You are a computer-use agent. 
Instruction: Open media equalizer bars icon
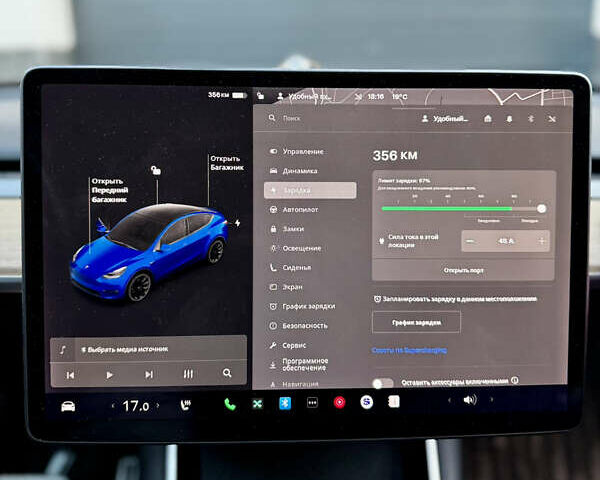pos(188,374)
